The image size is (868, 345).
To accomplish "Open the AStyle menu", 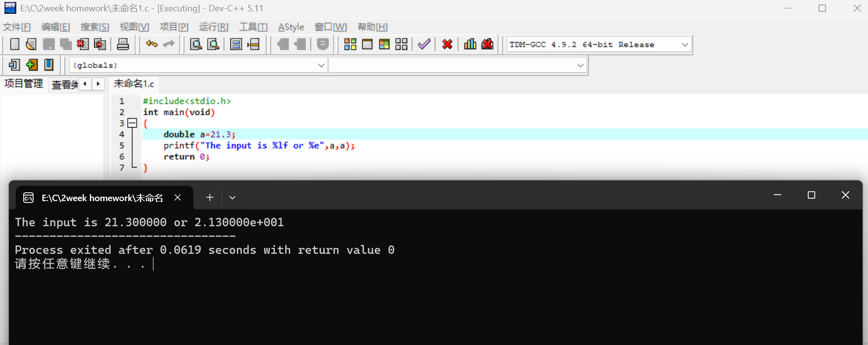I will [291, 27].
